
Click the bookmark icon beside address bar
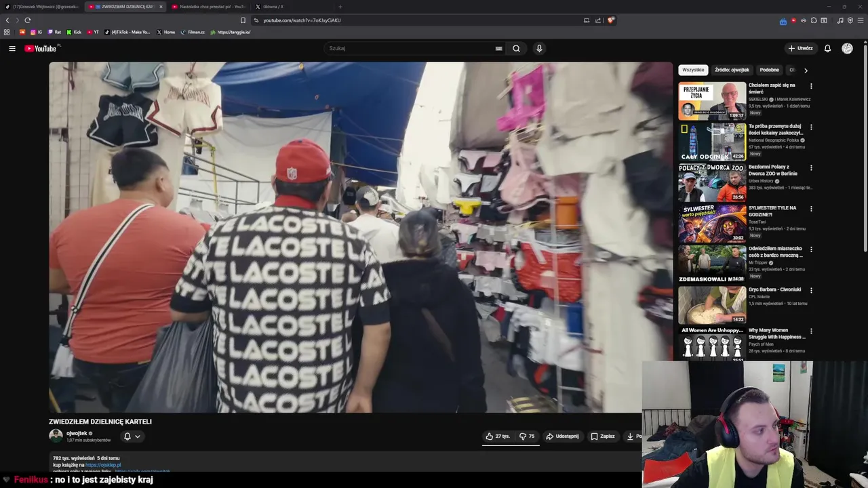coord(243,20)
